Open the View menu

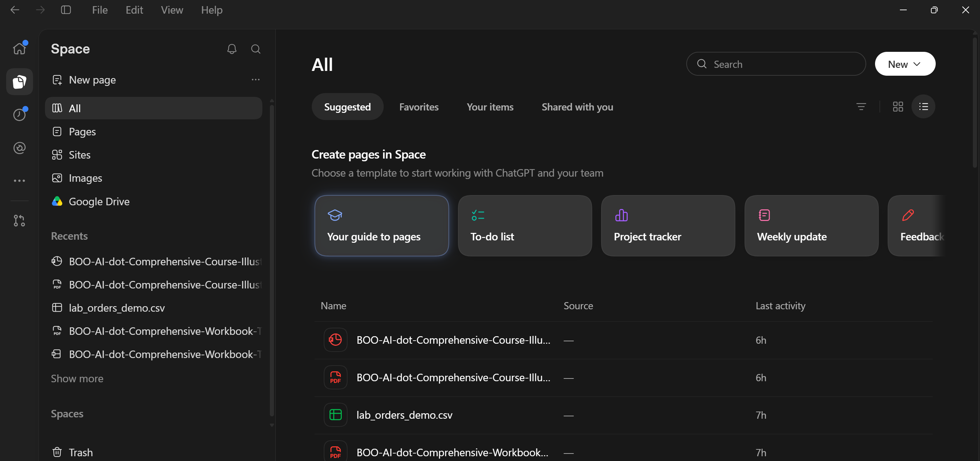coord(172,10)
